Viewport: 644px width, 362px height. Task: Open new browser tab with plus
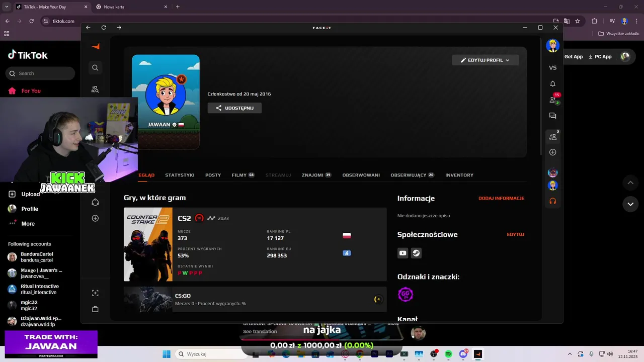tap(178, 7)
